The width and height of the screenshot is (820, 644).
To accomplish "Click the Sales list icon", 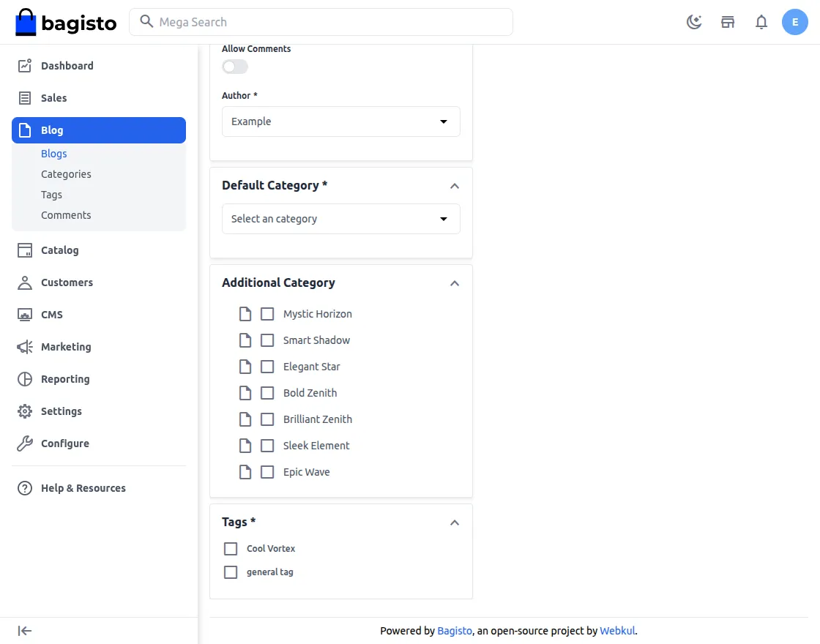I will click(25, 98).
